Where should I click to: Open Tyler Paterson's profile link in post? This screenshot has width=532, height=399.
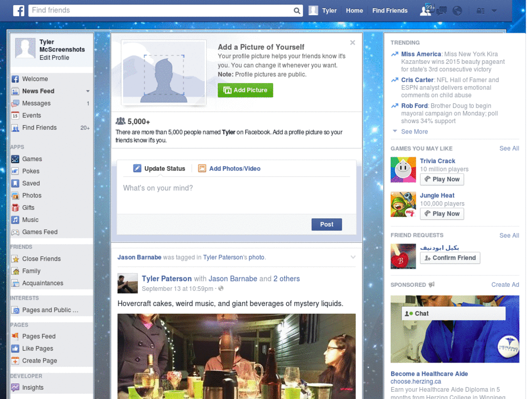click(167, 279)
